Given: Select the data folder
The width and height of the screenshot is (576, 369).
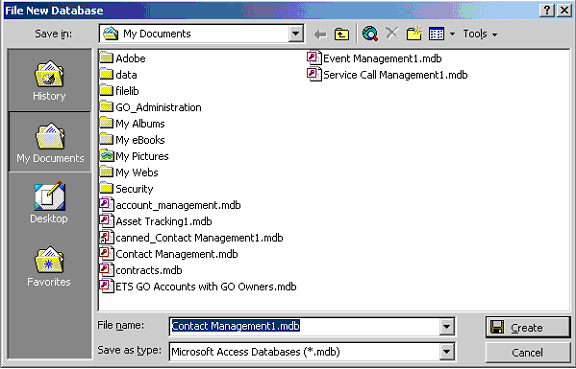Looking at the screenshot, I should coord(119,75).
